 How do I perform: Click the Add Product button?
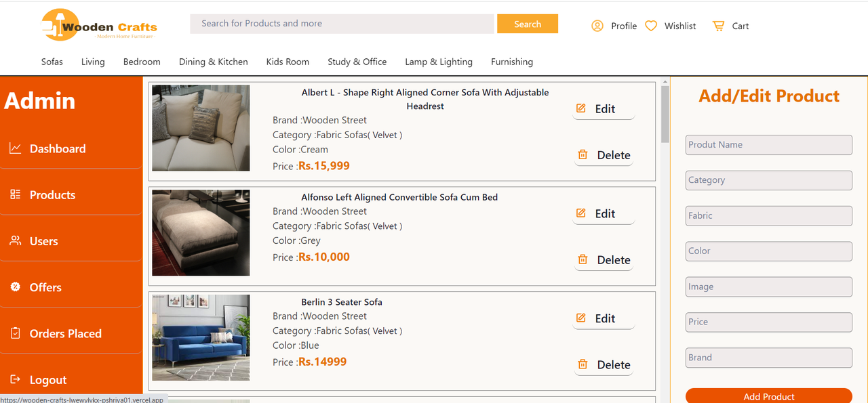(x=768, y=396)
